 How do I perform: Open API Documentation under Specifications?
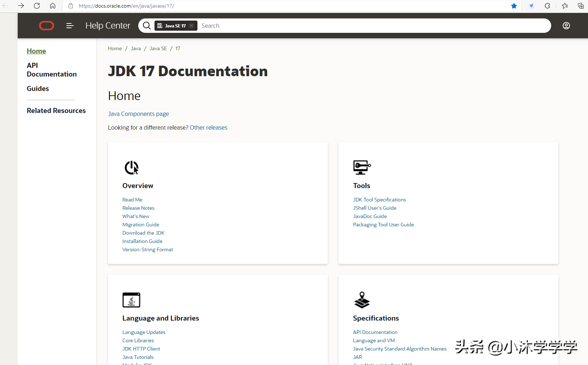pos(375,332)
